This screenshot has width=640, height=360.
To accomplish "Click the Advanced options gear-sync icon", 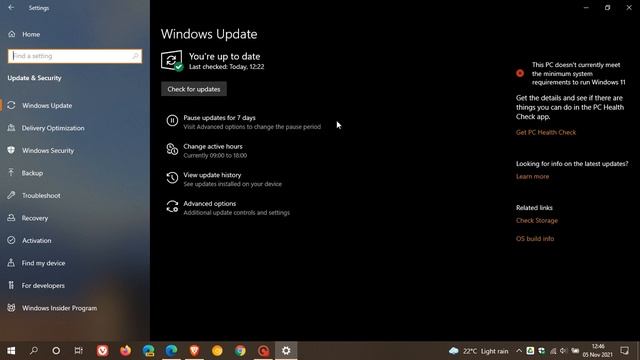I will pos(172,207).
